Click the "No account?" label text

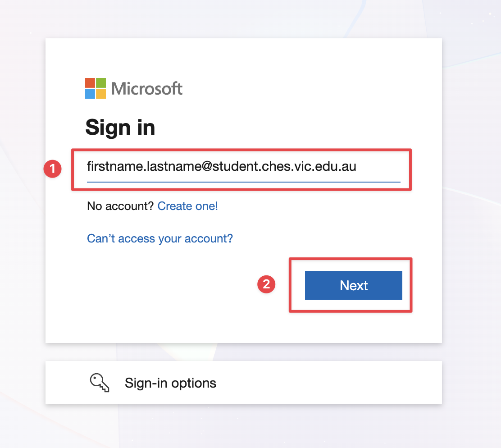pos(121,206)
